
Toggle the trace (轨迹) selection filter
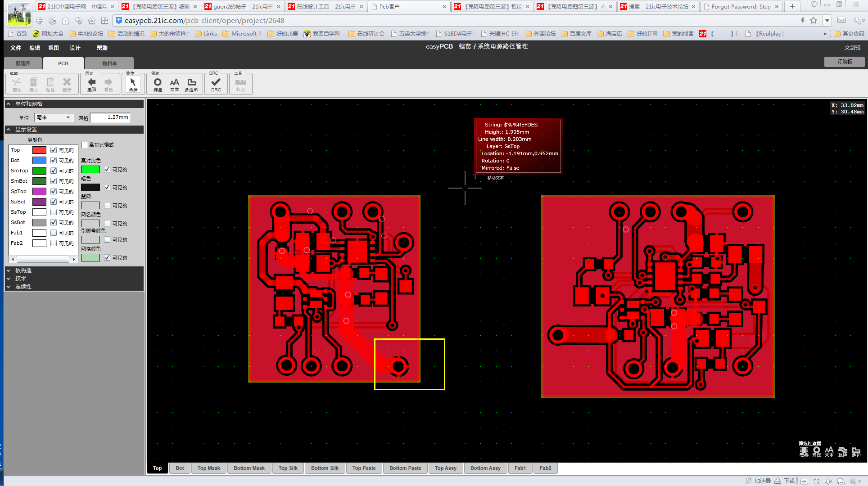click(x=843, y=452)
